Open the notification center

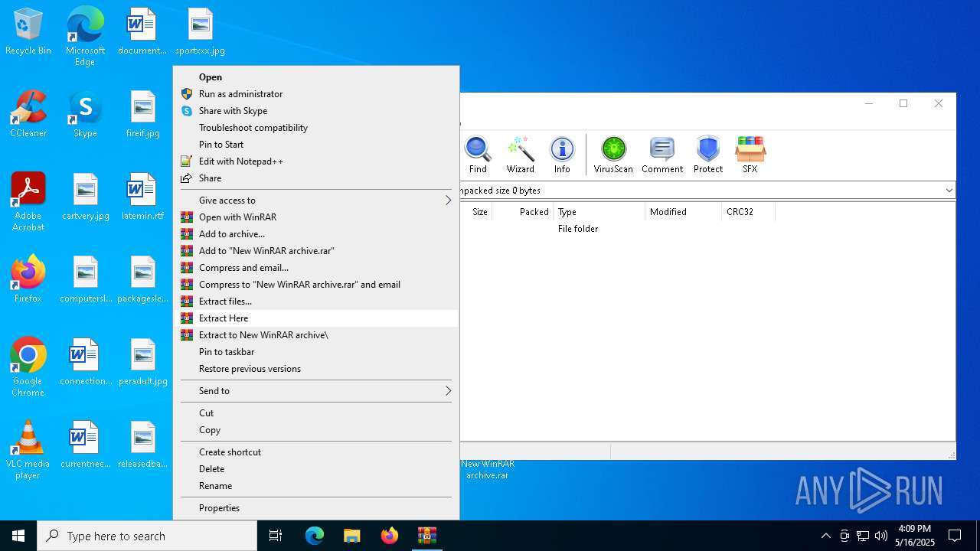click(x=955, y=536)
